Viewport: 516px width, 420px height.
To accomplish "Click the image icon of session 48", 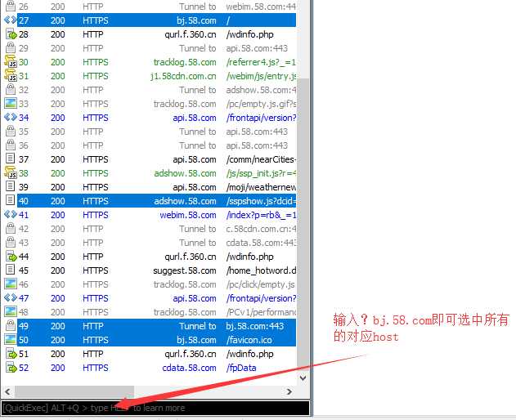I will click(11, 312).
